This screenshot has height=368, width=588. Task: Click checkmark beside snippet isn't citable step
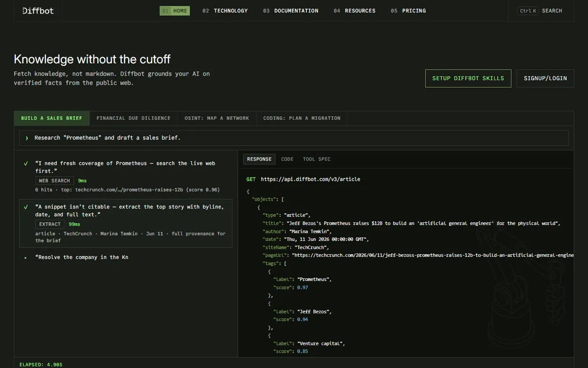point(26,207)
